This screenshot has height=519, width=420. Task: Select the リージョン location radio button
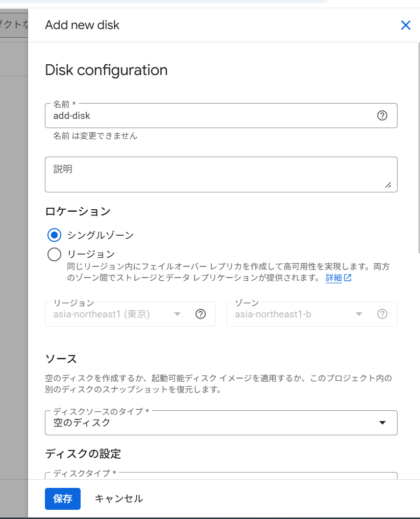tap(54, 254)
